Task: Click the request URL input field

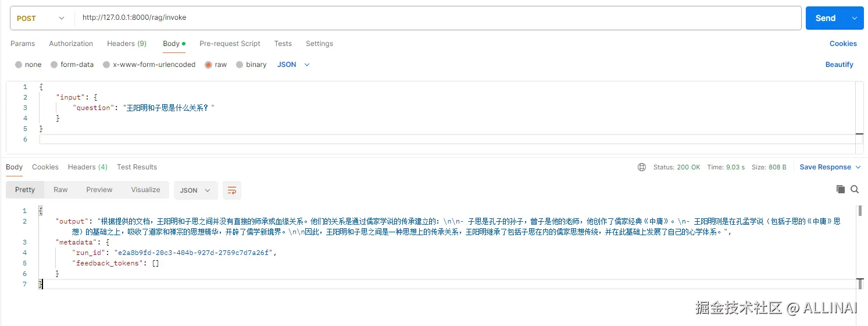Action: (438, 18)
